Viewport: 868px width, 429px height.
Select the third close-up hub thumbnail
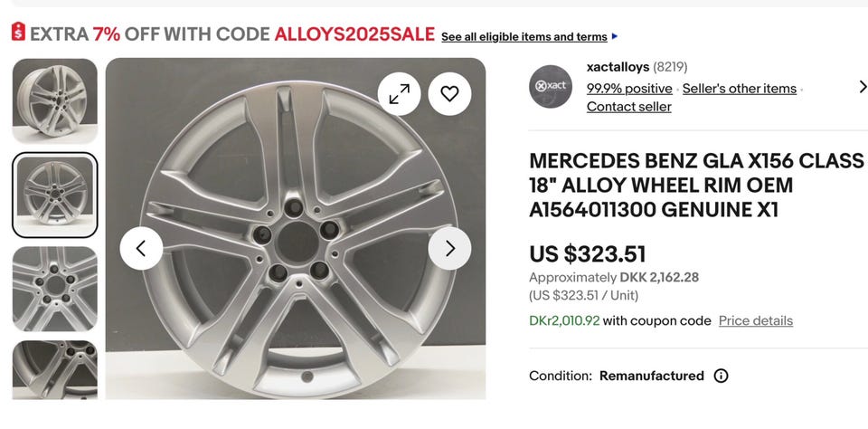tap(55, 288)
